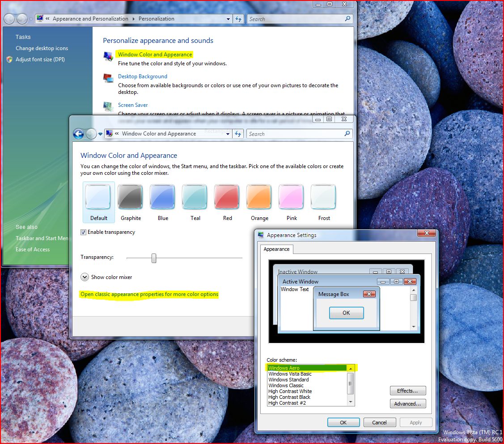Open address dropdown in Window Color window
504x444 pixels.
pos(228,134)
